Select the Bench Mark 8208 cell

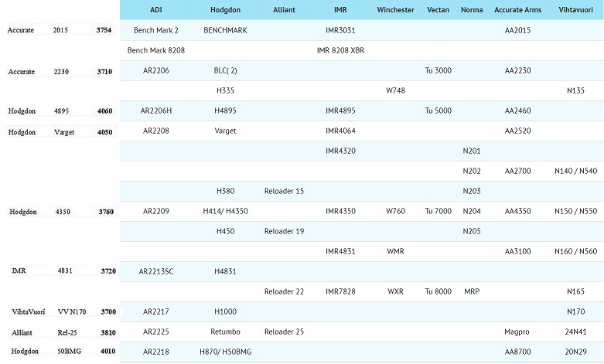pos(156,50)
